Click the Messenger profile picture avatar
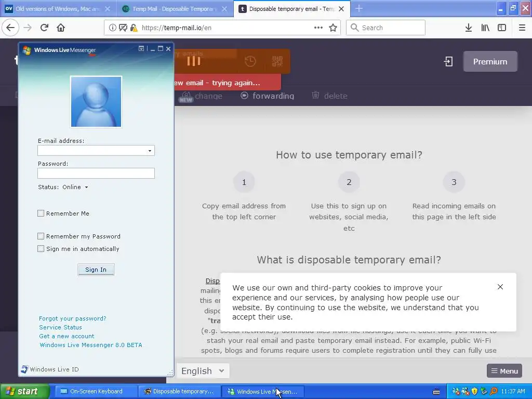The height and width of the screenshot is (399, 532). click(96, 102)
